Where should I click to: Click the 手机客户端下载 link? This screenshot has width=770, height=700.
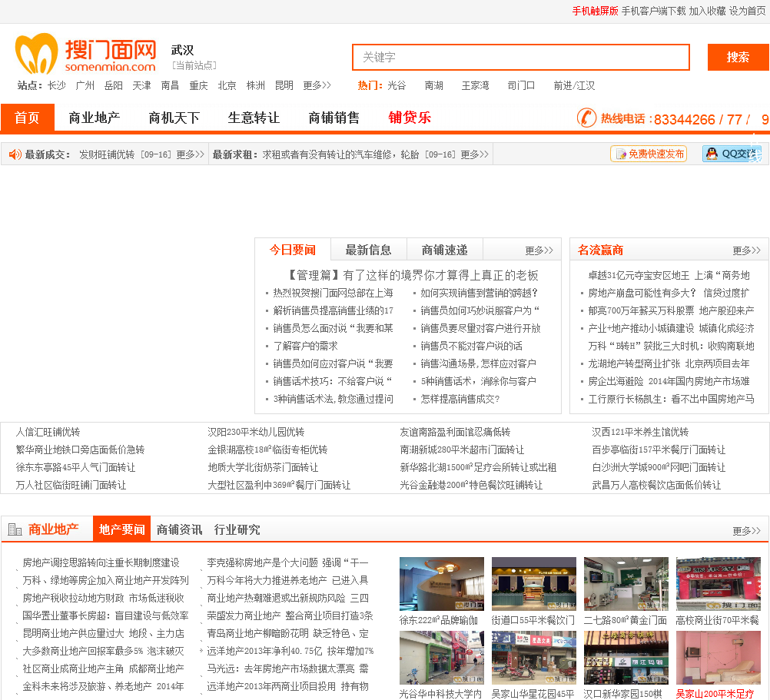click(x=654, y=11)
